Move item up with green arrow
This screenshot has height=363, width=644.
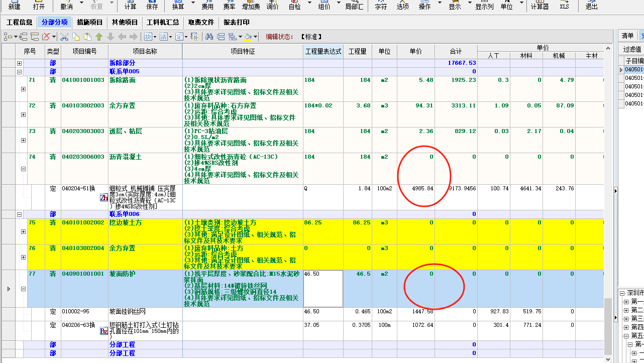pos(99,37)
